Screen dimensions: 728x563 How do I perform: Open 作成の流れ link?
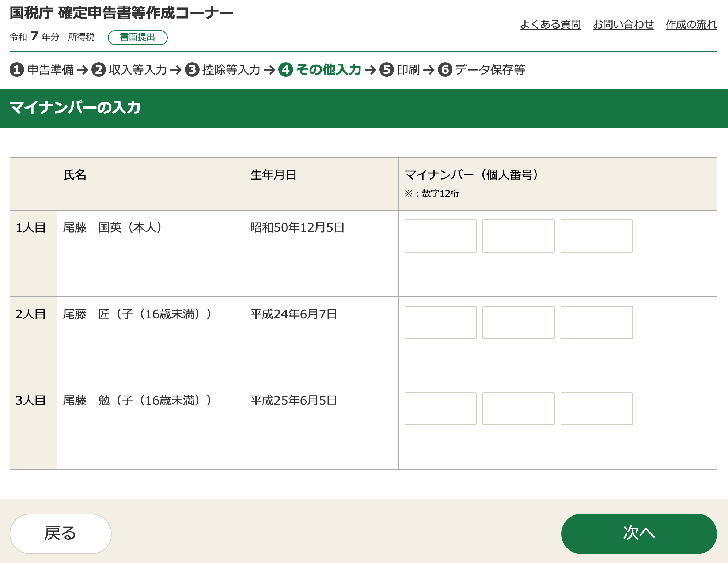click(x=691, y=24)
